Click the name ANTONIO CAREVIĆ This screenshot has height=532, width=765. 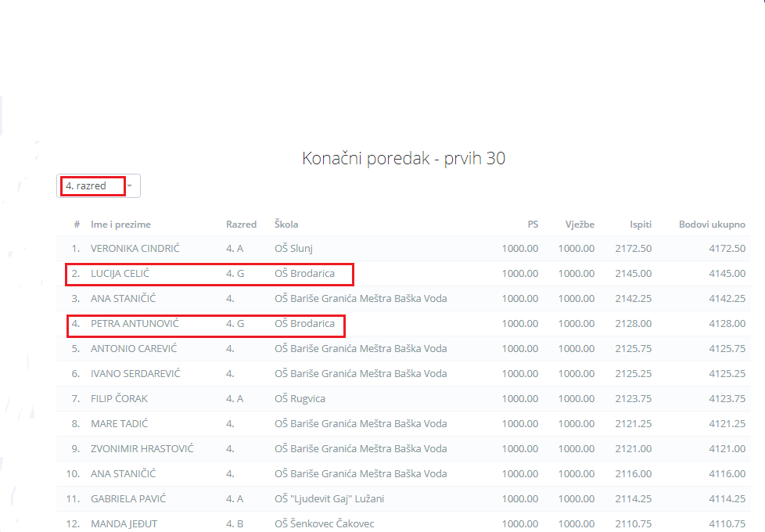click(134, 348)
